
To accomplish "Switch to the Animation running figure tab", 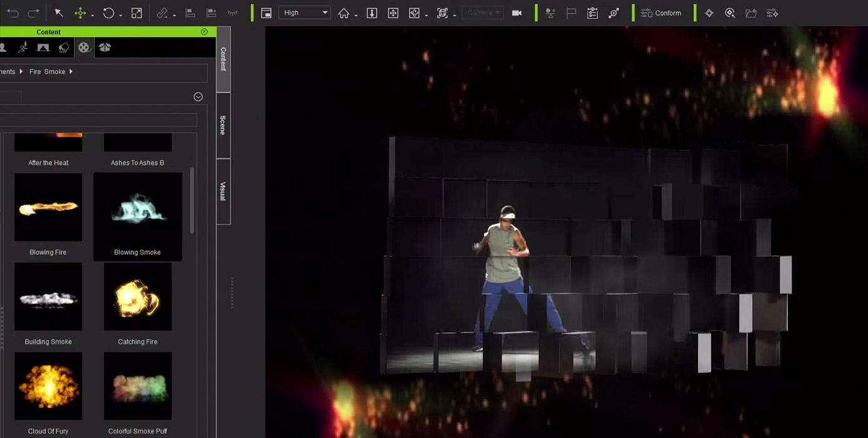I will click(23, 48).
